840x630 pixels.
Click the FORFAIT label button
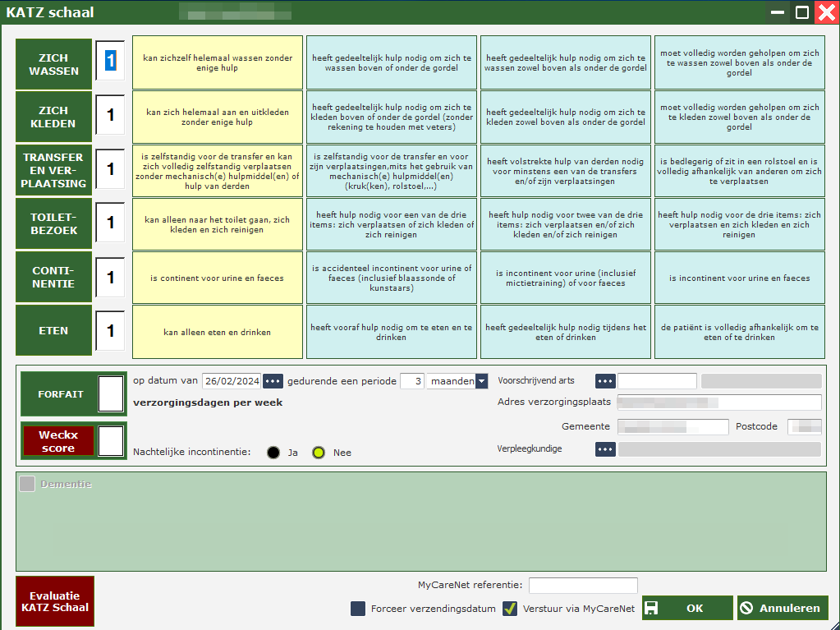[x=60, y=394]
